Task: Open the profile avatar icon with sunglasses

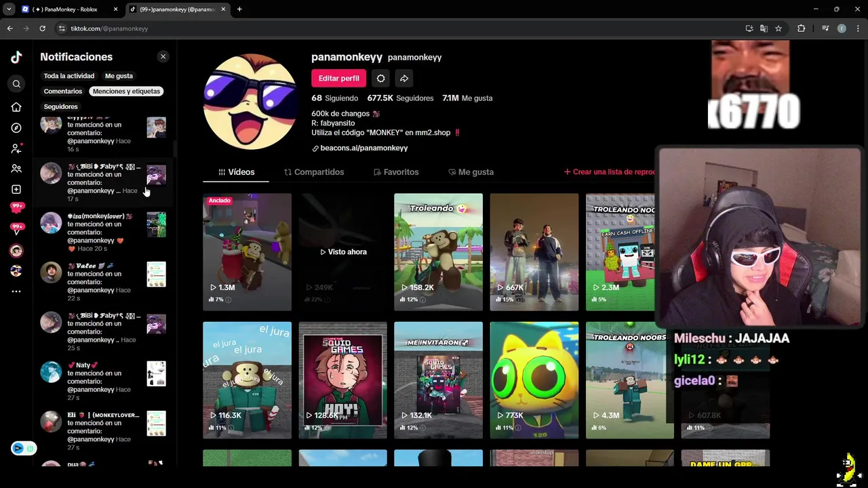Action: 16,271
